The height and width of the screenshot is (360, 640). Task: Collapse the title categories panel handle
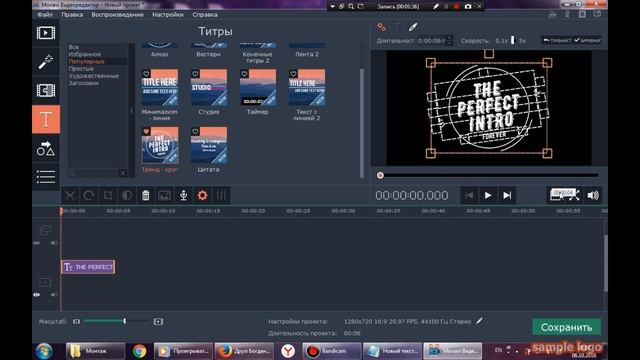131,110
